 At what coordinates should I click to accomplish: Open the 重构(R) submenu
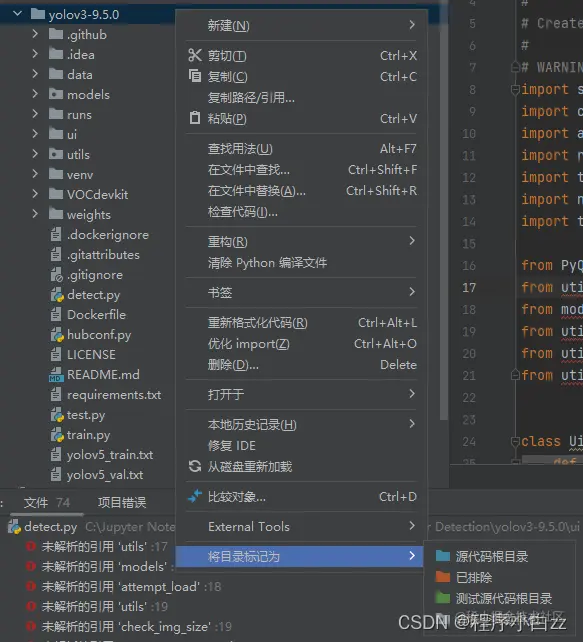click(301, 242)
